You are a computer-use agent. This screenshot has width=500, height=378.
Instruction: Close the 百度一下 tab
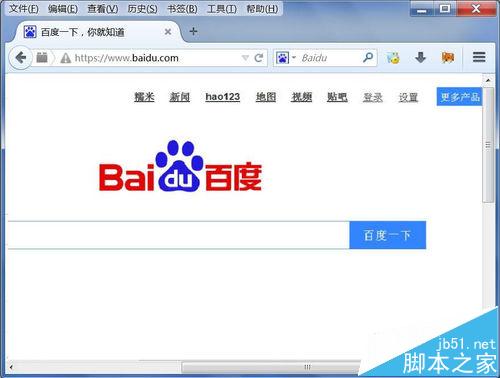[168, 32]
